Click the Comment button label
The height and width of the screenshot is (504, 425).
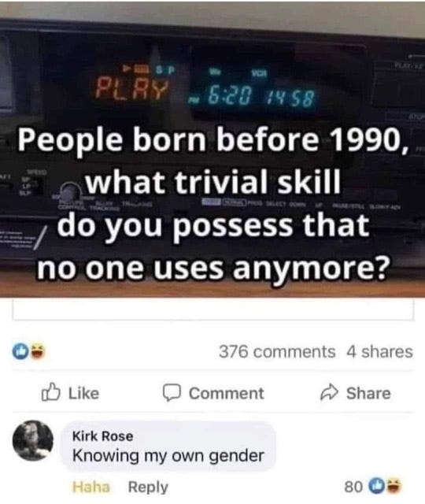[x=227, y=393]
